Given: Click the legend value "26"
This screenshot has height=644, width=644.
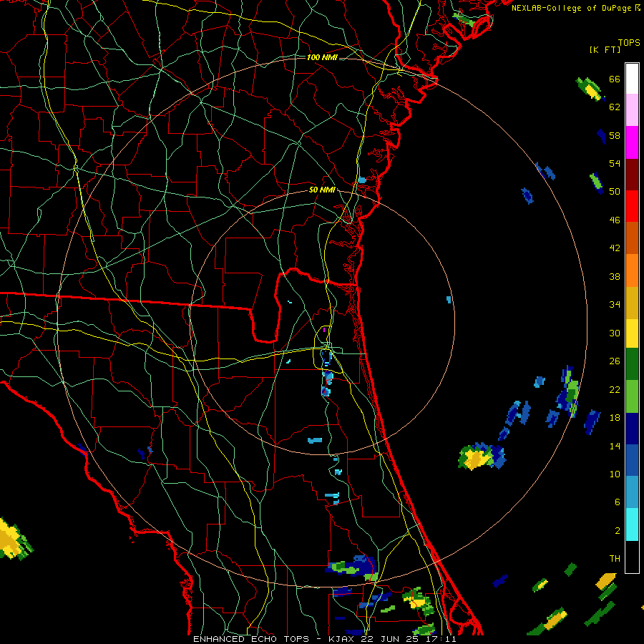Looking at the screenshot, I should pos(615,361).
